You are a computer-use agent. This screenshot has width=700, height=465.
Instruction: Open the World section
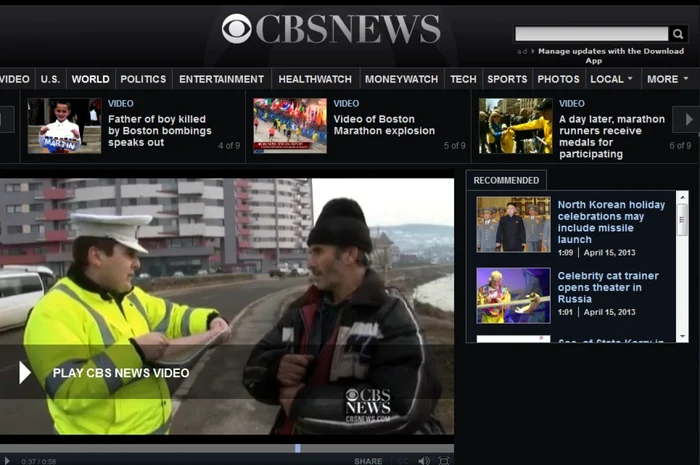(91, 79)
